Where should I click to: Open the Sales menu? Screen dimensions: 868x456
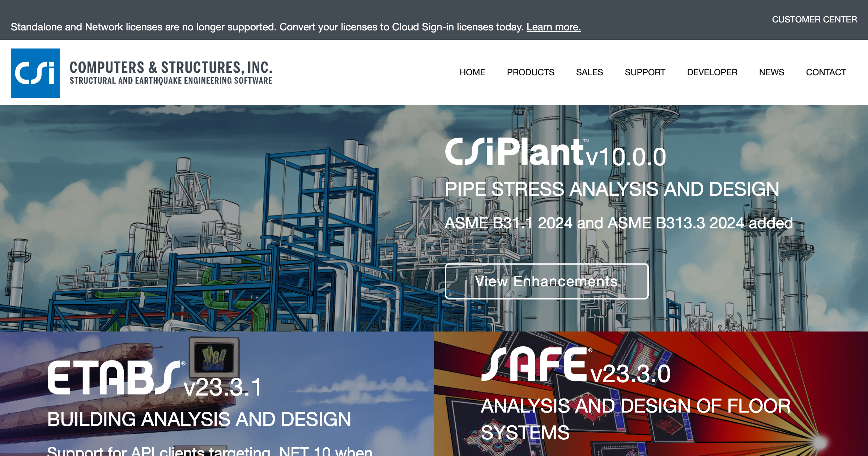(590, 72)
